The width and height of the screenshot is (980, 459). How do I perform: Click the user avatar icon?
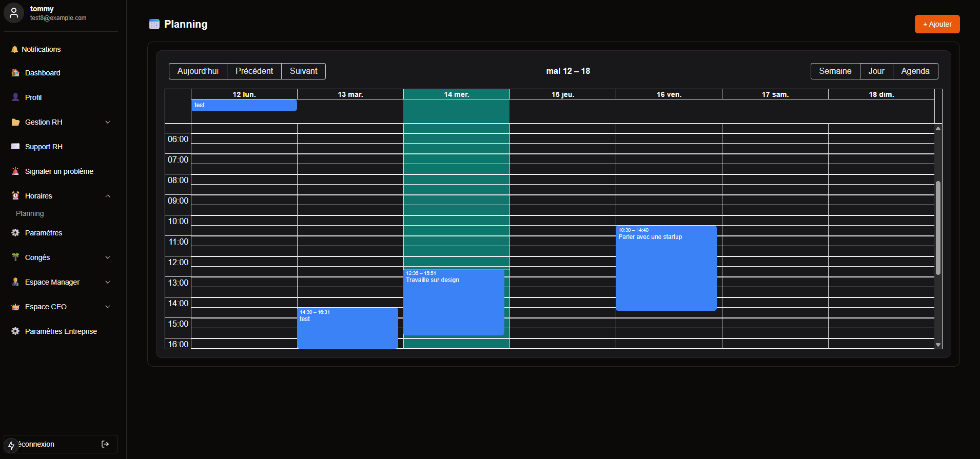point(14,13)
